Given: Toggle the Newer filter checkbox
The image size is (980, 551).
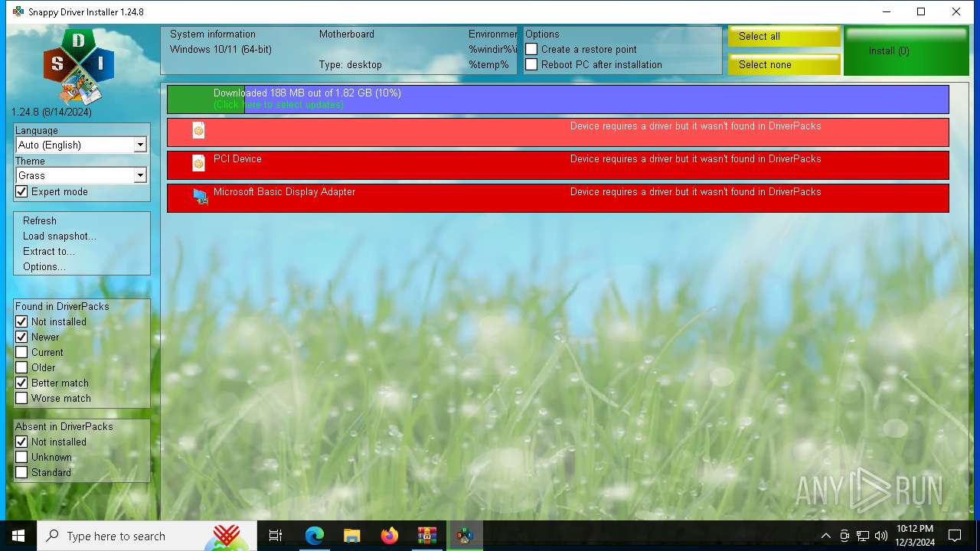Looking at the screenshot, I should tap(21, 337).
